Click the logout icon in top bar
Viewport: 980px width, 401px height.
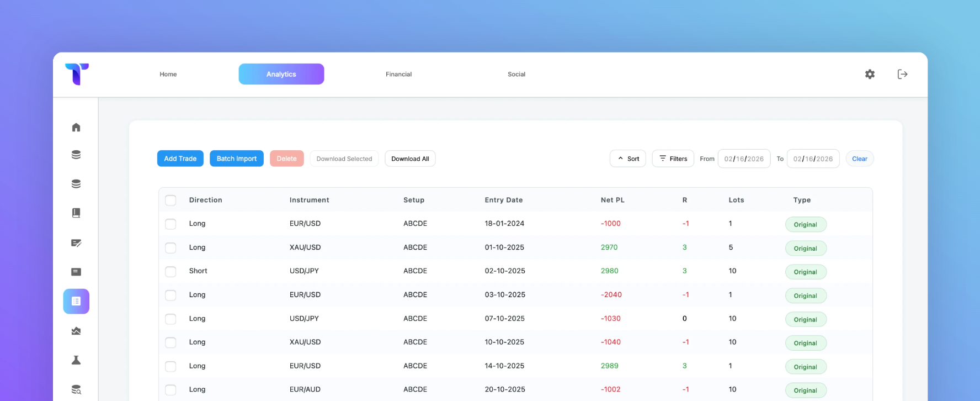[x=902, y=74]
